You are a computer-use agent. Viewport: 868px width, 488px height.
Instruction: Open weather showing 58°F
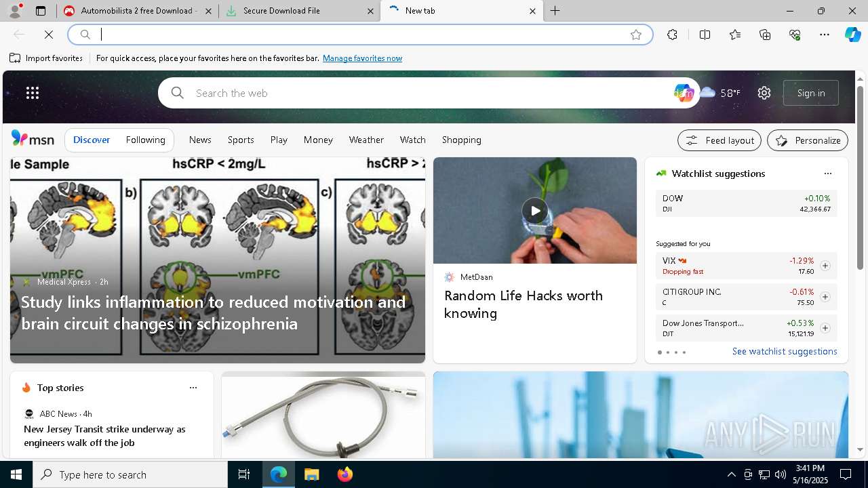[720, 93]
